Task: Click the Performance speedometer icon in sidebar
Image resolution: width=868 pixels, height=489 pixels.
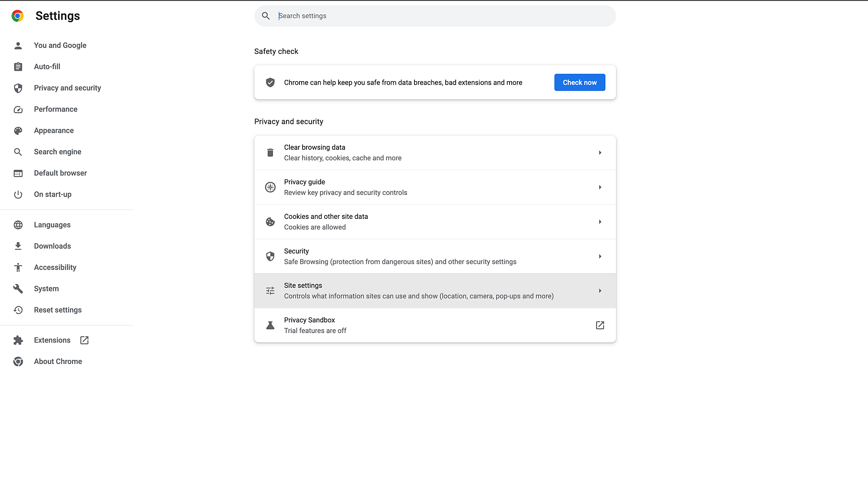Action: pos(18,109)
